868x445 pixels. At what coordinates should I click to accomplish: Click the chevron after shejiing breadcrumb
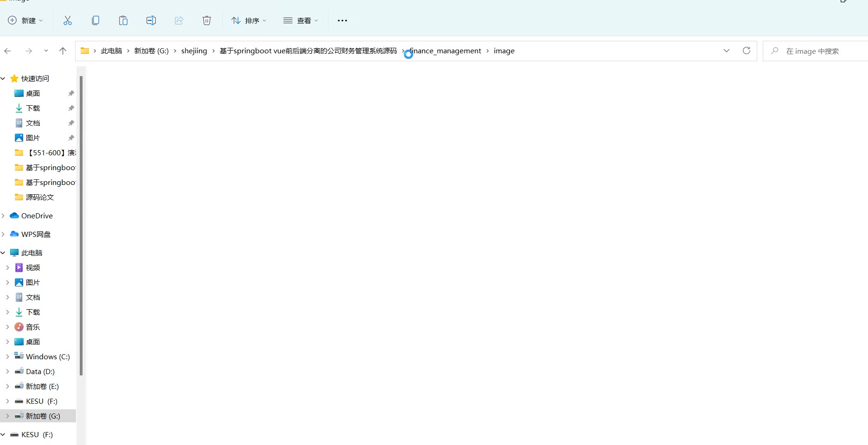tap(214, 51)
